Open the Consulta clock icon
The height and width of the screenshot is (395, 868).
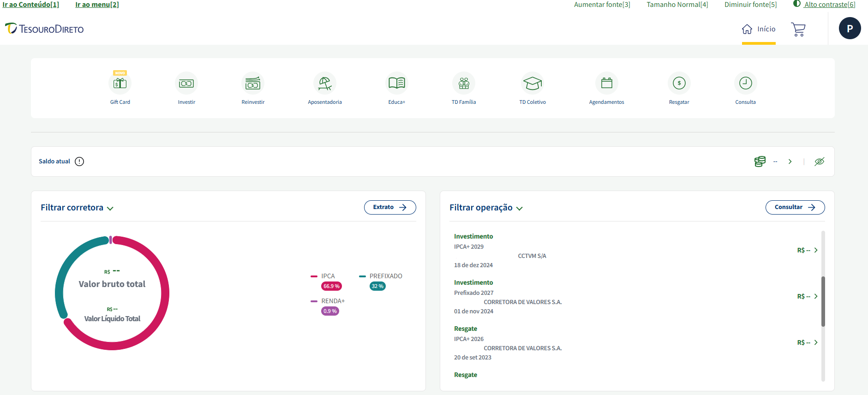click(x=746, y=83)
